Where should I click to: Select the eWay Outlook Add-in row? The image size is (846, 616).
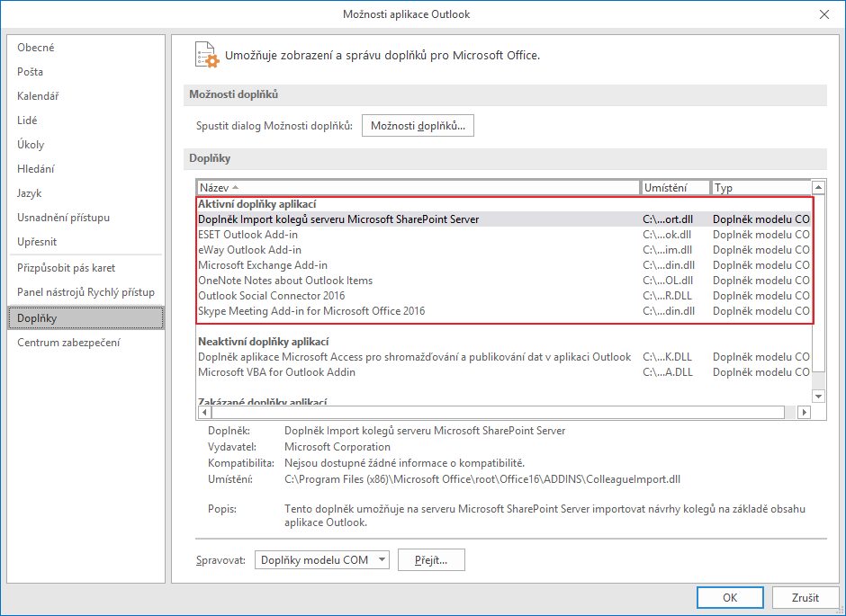[x=504, y=249]
